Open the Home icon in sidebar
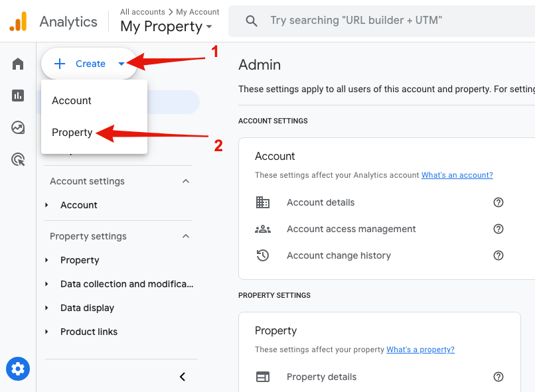The height and width of the screenshot is (392, 535). coord(18,64)
